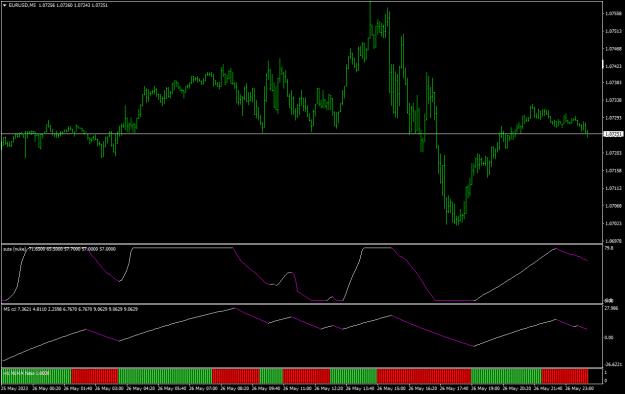Click the 26 May 04:20 time label

140,388
